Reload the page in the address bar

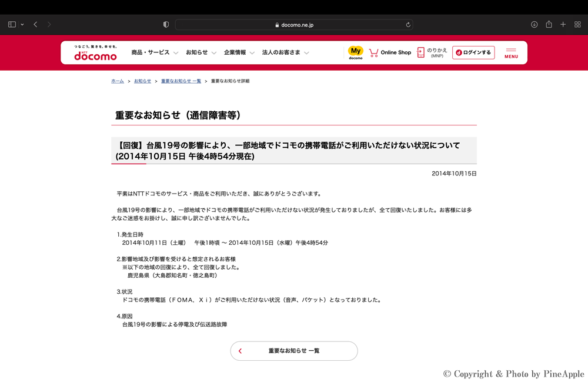click(408, 25)
